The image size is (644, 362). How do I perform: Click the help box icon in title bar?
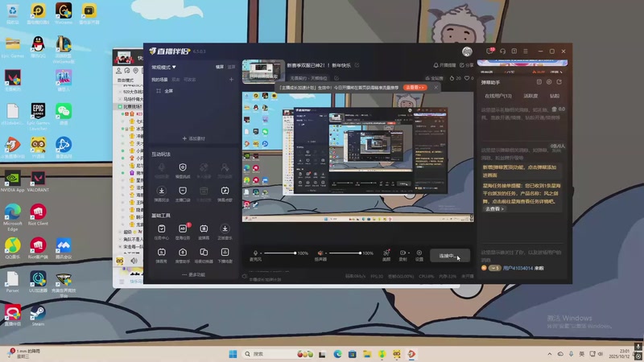(514, 51)
